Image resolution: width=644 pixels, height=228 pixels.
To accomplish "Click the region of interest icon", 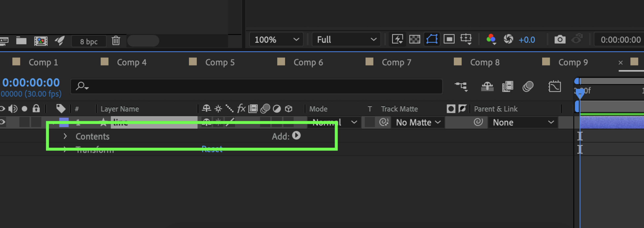I will click(x=449, y=39).
